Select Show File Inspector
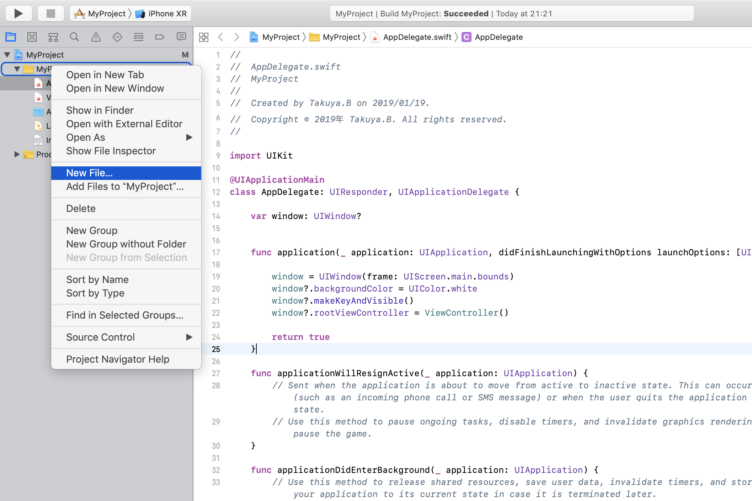The image size is (752, 501). [x=126, y=151]
